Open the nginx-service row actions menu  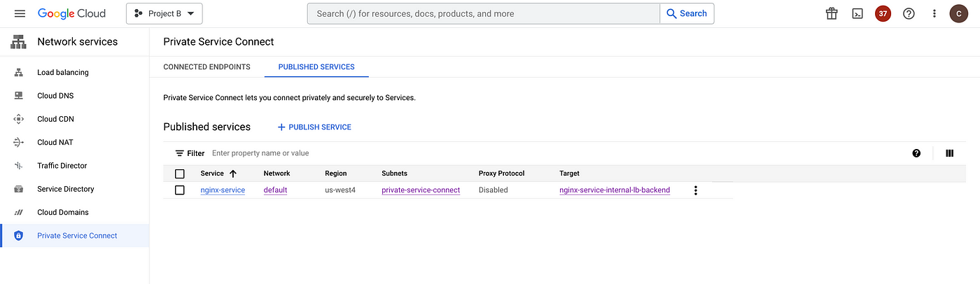point(695,190)
